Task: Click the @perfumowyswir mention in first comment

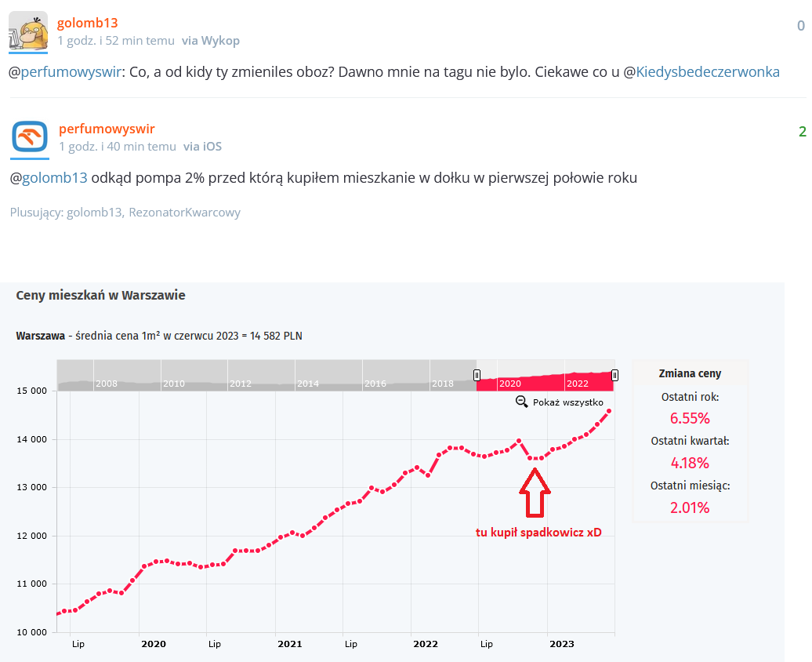Action: [71, 72]
